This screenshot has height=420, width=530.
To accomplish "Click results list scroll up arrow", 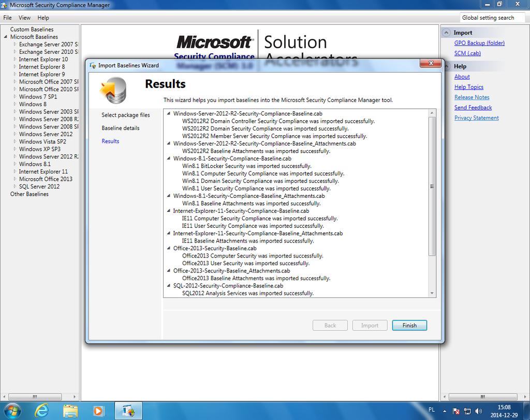I will [x=432, y=113].
